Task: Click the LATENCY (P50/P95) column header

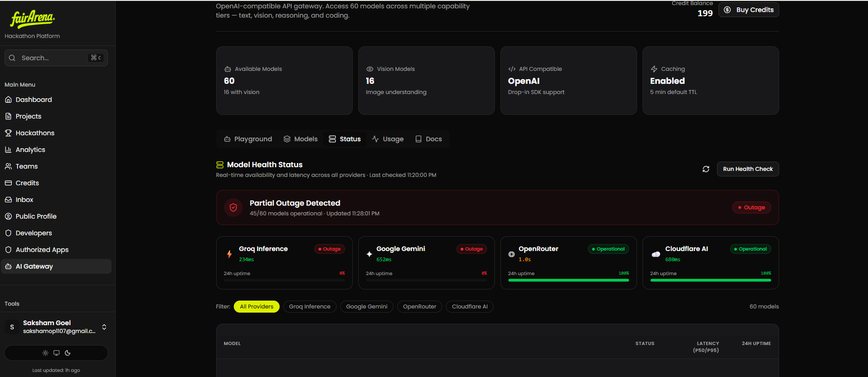Action: tap(706, 347)
